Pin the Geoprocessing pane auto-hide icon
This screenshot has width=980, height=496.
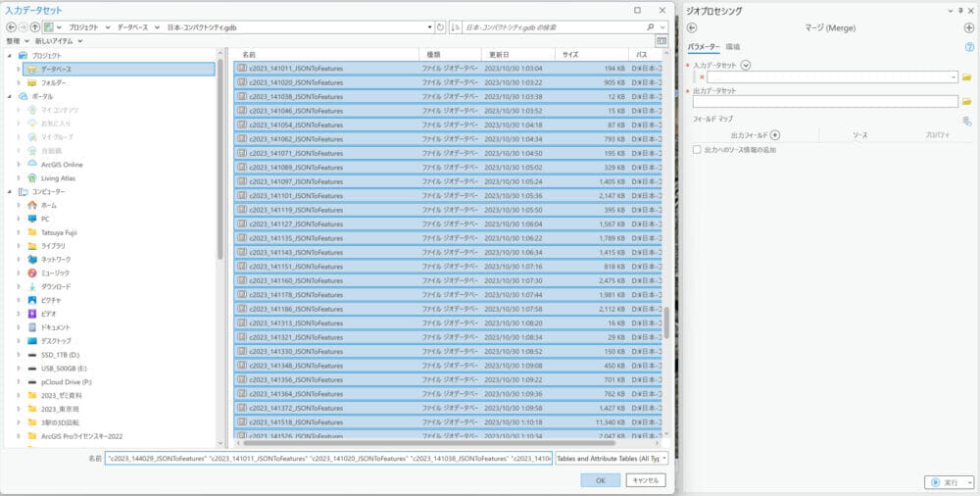(960, 11)
